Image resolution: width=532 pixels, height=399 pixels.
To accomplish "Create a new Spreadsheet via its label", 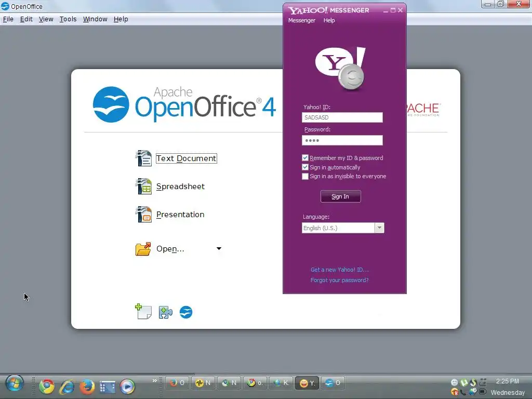I will point(180,187).
